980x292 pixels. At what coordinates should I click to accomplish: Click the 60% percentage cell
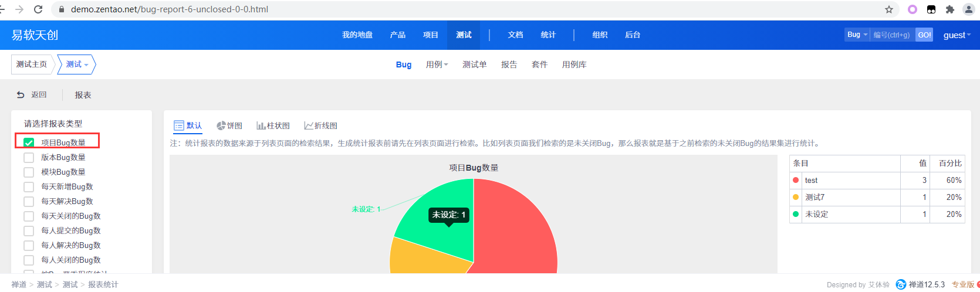point(947,181)
